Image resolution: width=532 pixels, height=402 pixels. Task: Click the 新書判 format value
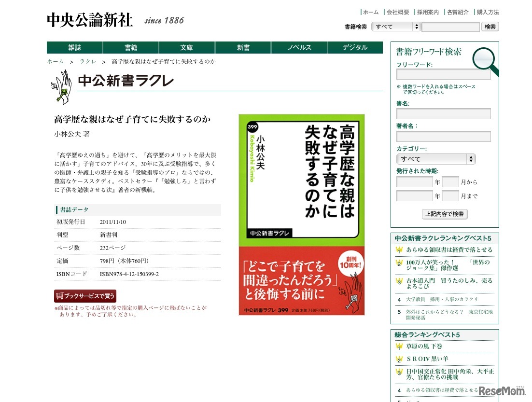pyautogui.click(x=109, y=235)
